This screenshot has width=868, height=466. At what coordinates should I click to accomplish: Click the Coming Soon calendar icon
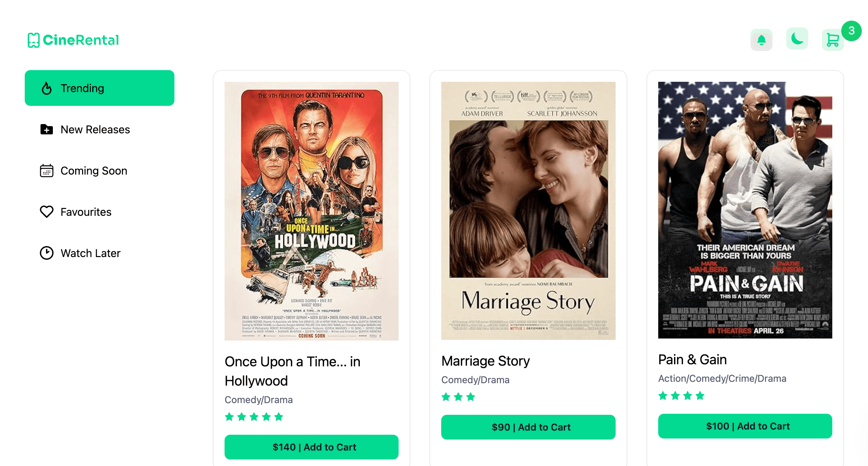[x=47, y=171]
